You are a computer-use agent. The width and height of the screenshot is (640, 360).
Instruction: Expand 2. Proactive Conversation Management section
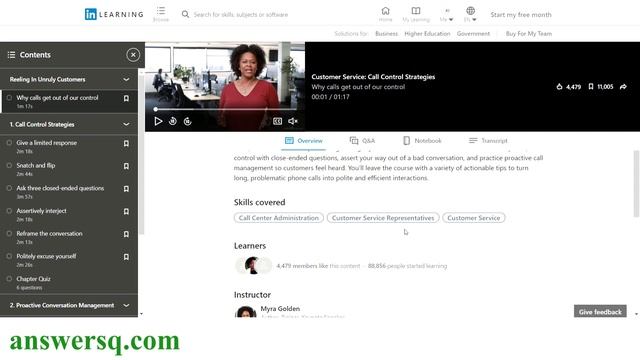[x=127, y=305]
